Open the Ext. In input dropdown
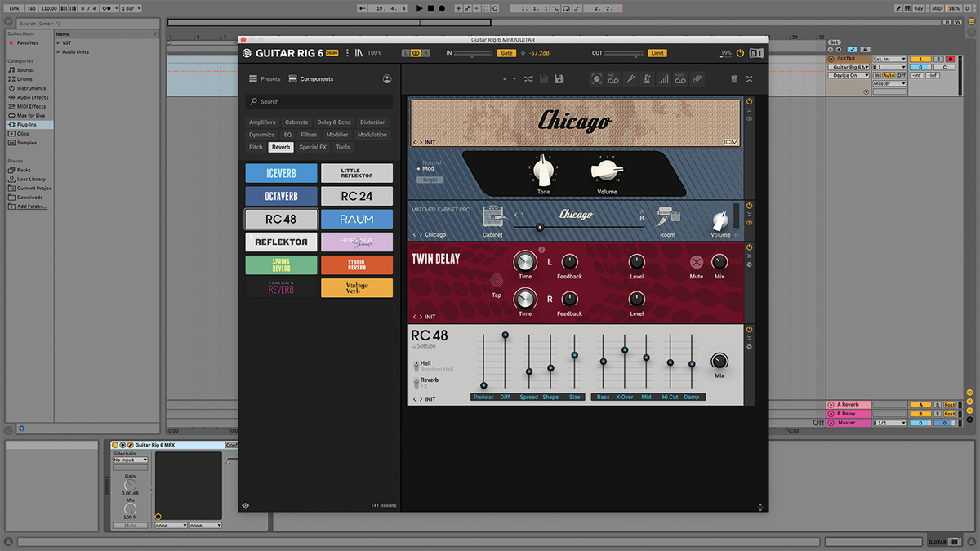The width and height of the screenshot is (980, 551). [889, 59]
